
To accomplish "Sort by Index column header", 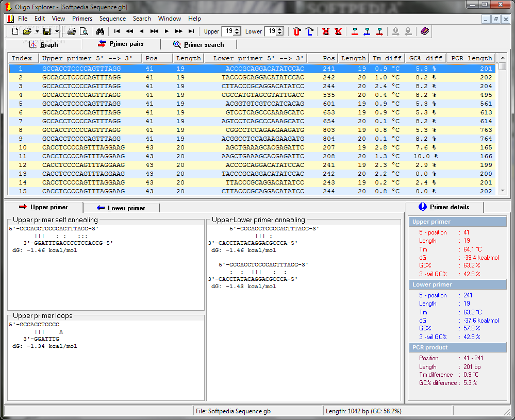I will point(23,58).
